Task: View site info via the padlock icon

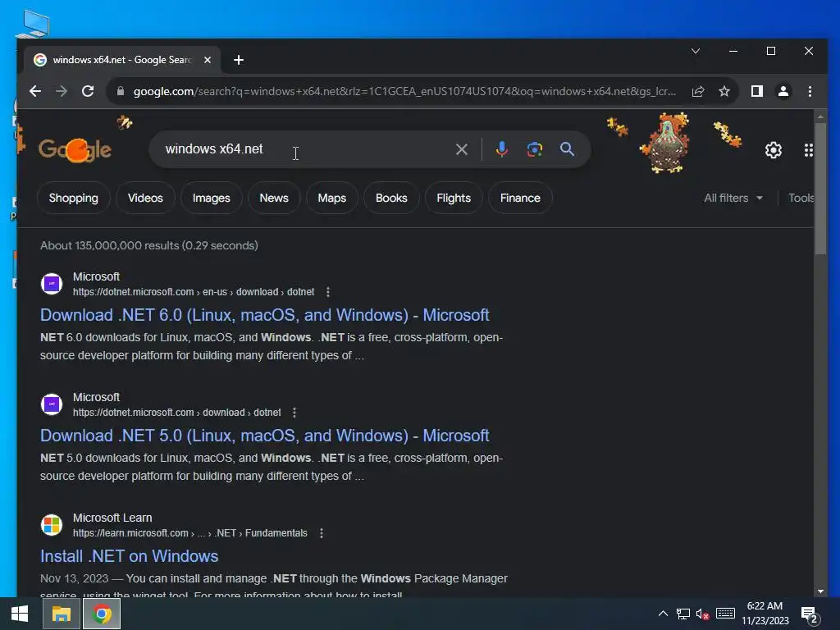Action: tap(121, 91)
